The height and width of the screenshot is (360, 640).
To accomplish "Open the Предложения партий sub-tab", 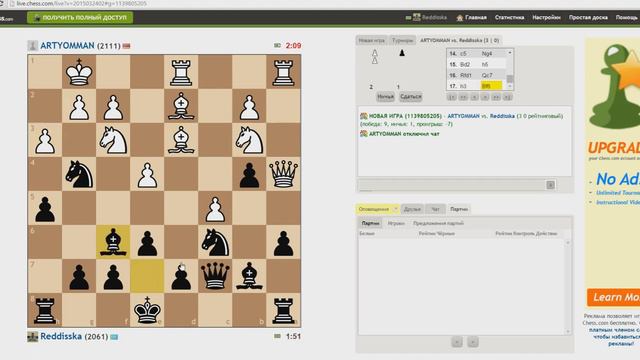I will 438,223.
